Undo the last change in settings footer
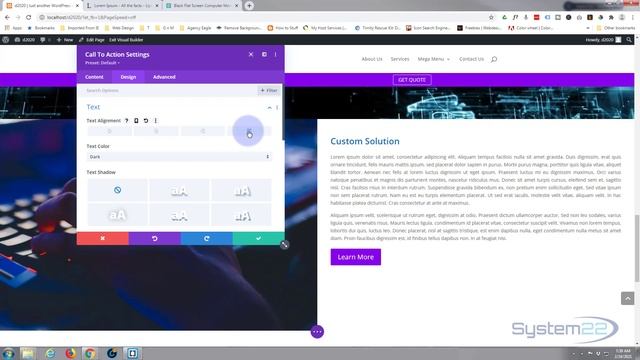 click(155, 238)
